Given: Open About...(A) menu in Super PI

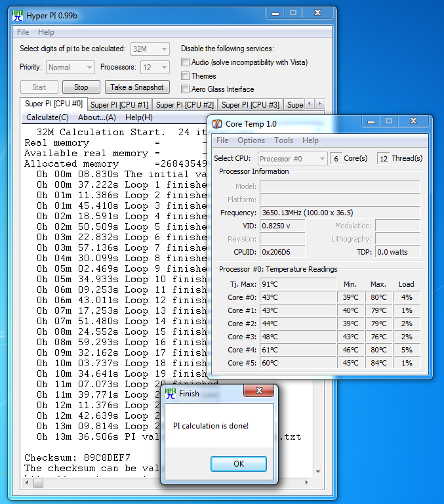Looking at the screenshot, I should pyautogui.click(x=97, y=117).
